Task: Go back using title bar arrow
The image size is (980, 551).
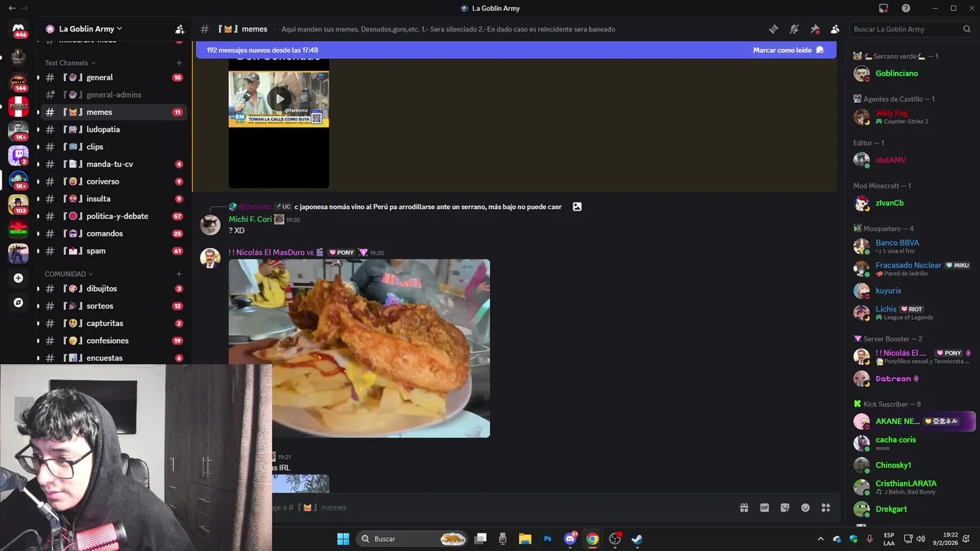Action: 11,8
